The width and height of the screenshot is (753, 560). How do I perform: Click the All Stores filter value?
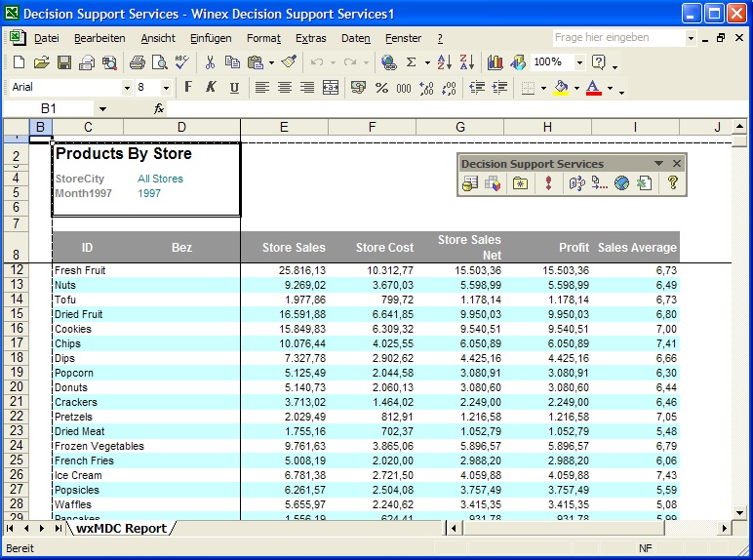tap(160, 179)
